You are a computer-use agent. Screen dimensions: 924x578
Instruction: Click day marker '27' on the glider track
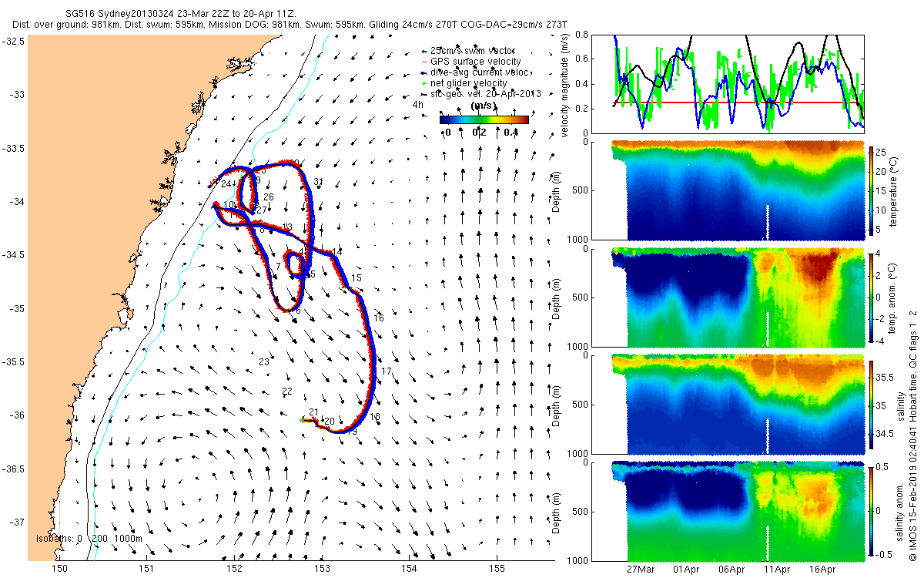(262, 210)
